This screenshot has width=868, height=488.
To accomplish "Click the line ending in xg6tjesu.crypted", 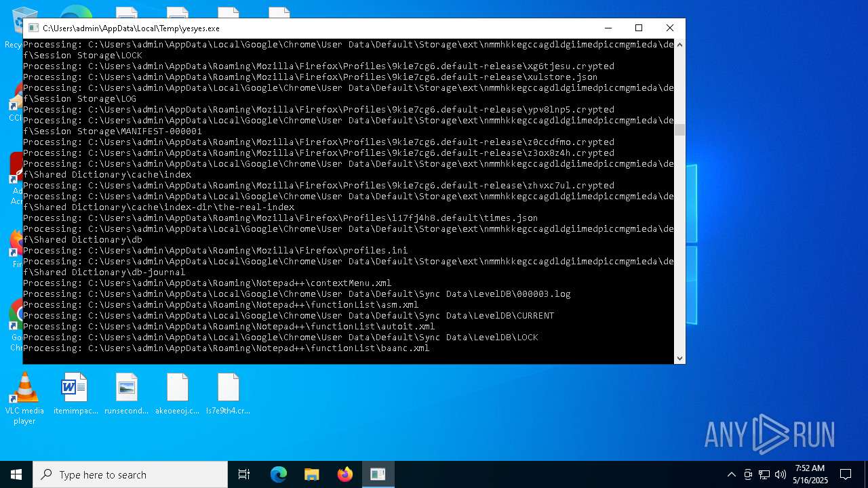I will pos(319,66).
